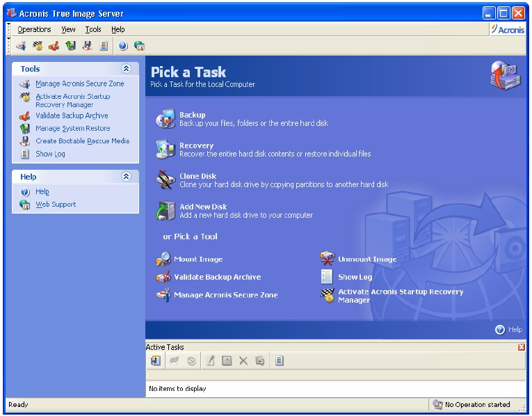
Task: Click the "No items to display" text
Action: point(177,388)
